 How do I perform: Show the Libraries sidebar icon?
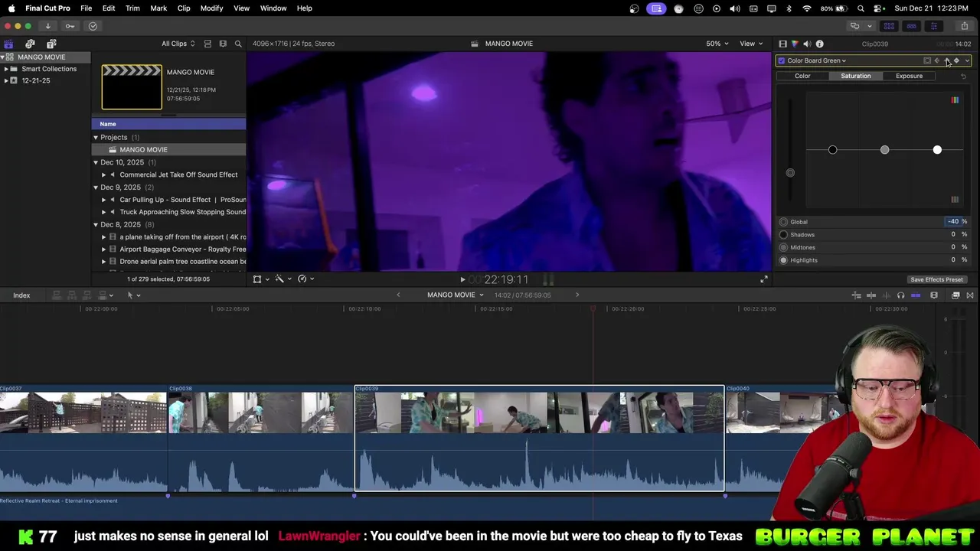[x=8, y=44]
